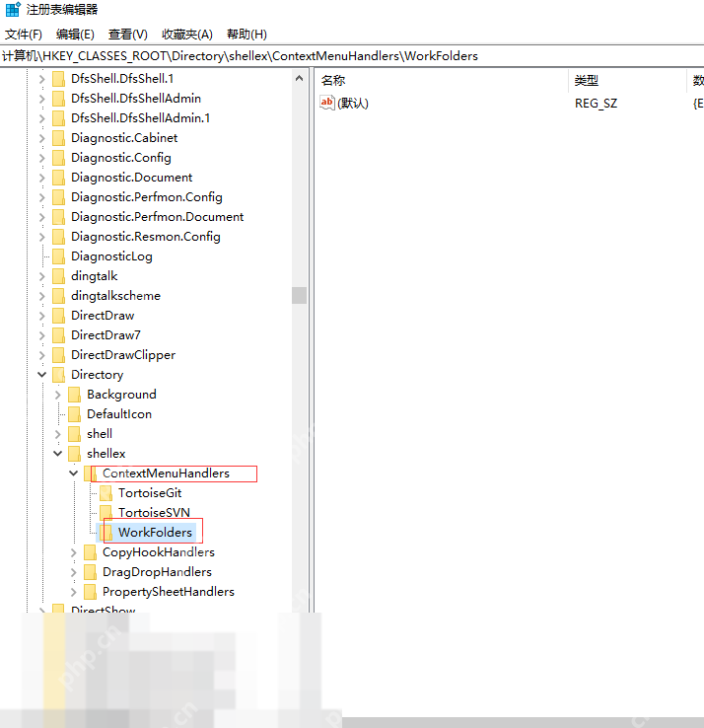Click the folder icon of DragDropHandlers

(91, 572)
